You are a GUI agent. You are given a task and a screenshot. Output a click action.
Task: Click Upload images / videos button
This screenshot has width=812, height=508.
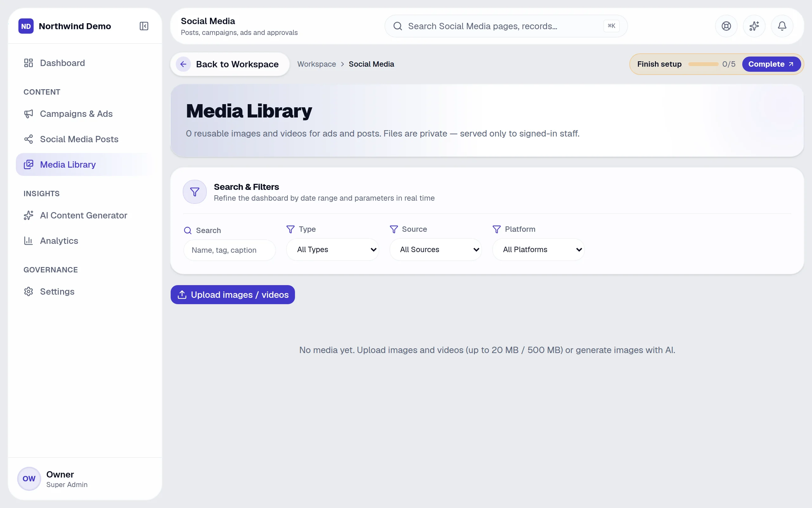[232, 295]
